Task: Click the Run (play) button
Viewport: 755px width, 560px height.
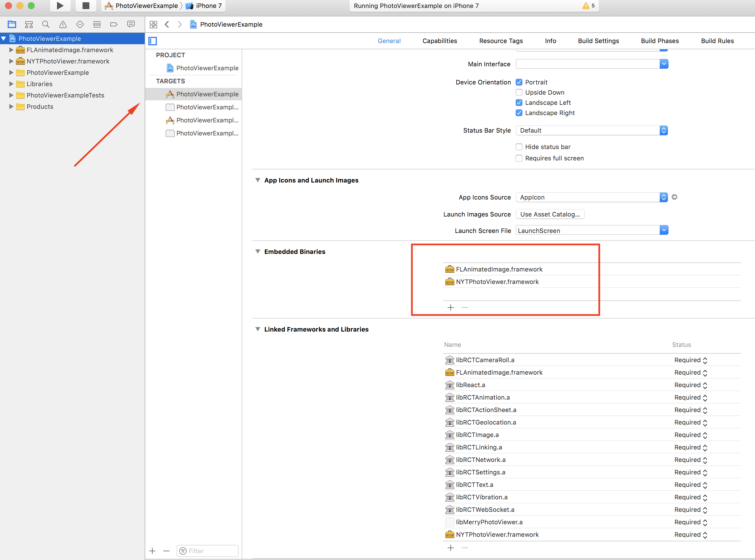Action: point(60,6)
